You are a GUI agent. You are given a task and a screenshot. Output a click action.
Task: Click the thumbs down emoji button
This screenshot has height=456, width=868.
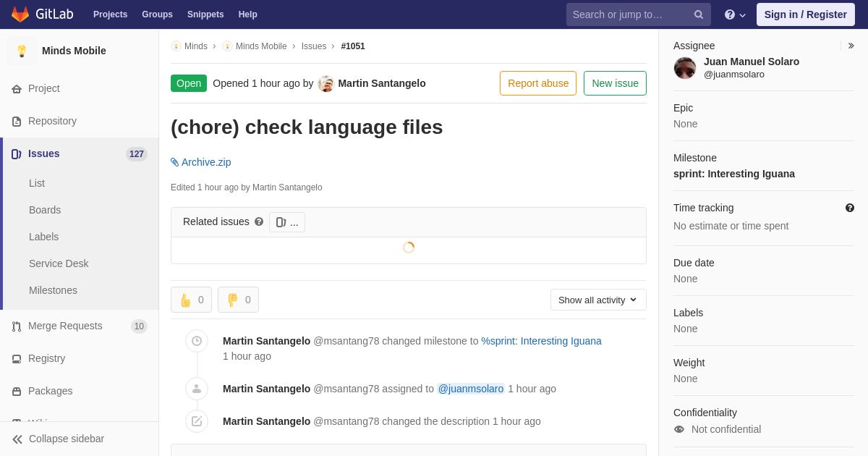(x=238, y=300)
